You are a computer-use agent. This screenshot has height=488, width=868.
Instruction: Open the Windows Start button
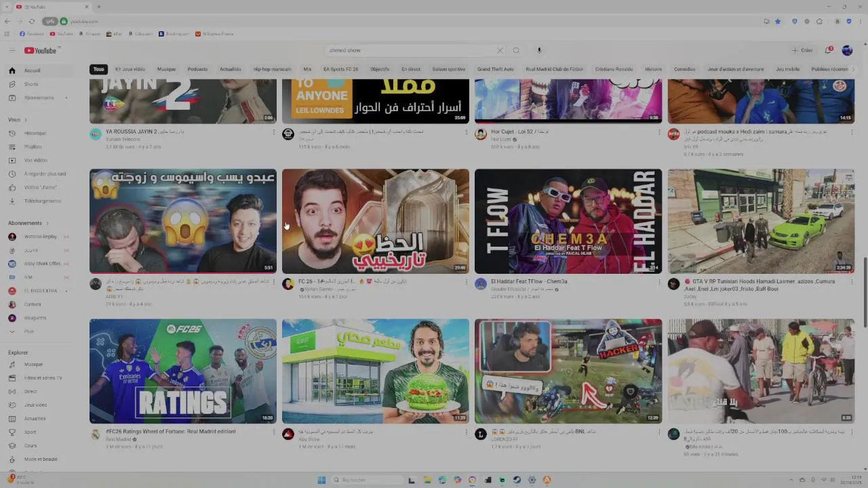click(x=321, y=480)
